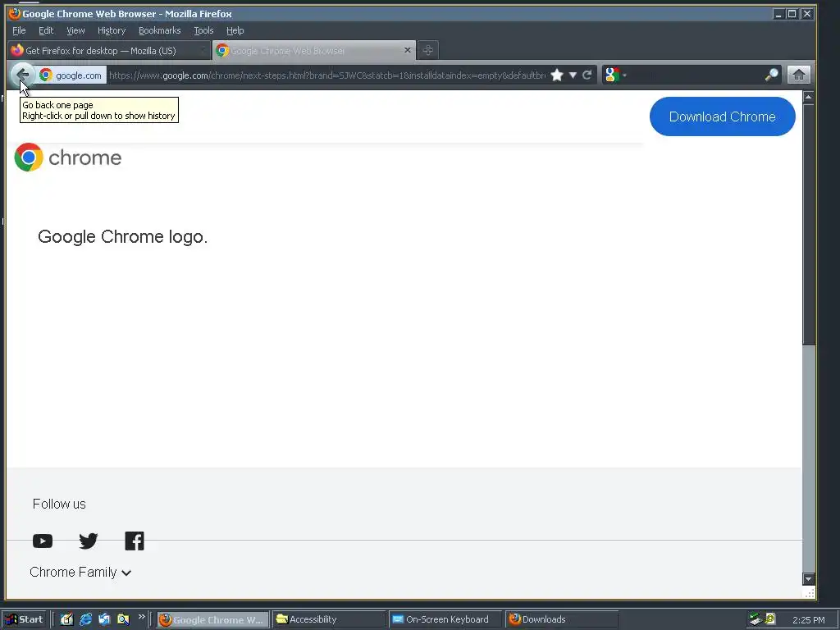
Task: Open a new tab with plus button
Action: coord(427,50)
